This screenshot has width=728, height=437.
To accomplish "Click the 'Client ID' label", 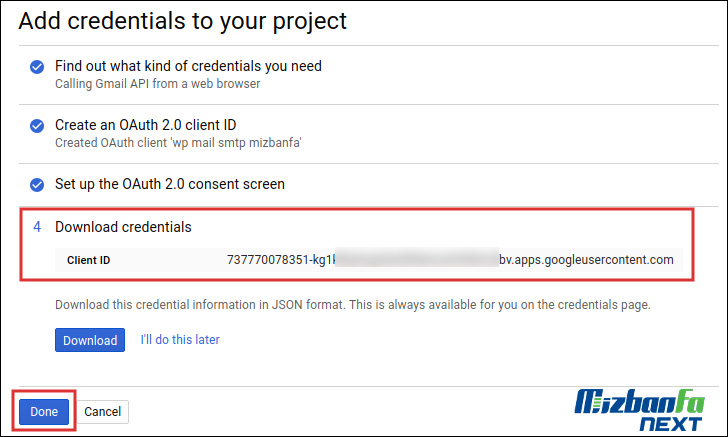I will pos(89,260).
